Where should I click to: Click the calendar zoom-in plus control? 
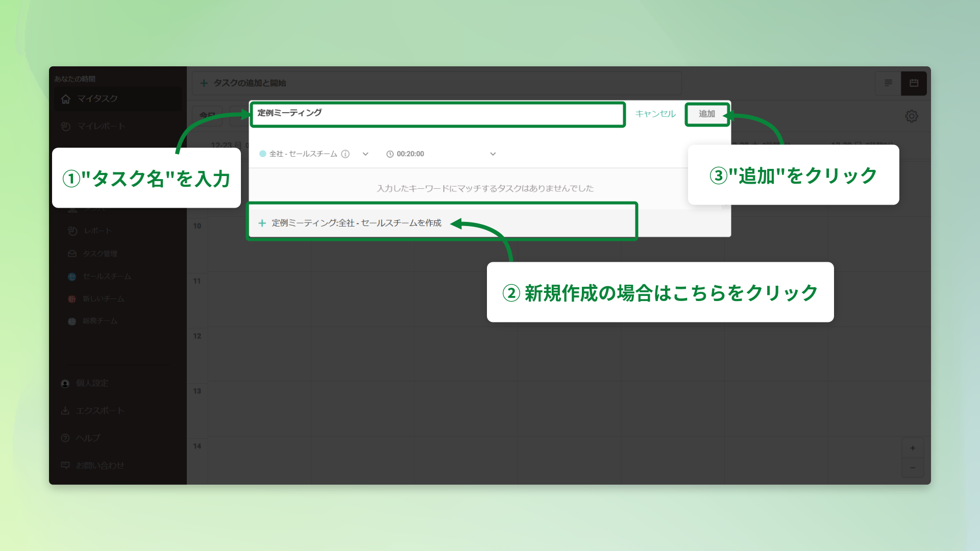click(913, 448)
